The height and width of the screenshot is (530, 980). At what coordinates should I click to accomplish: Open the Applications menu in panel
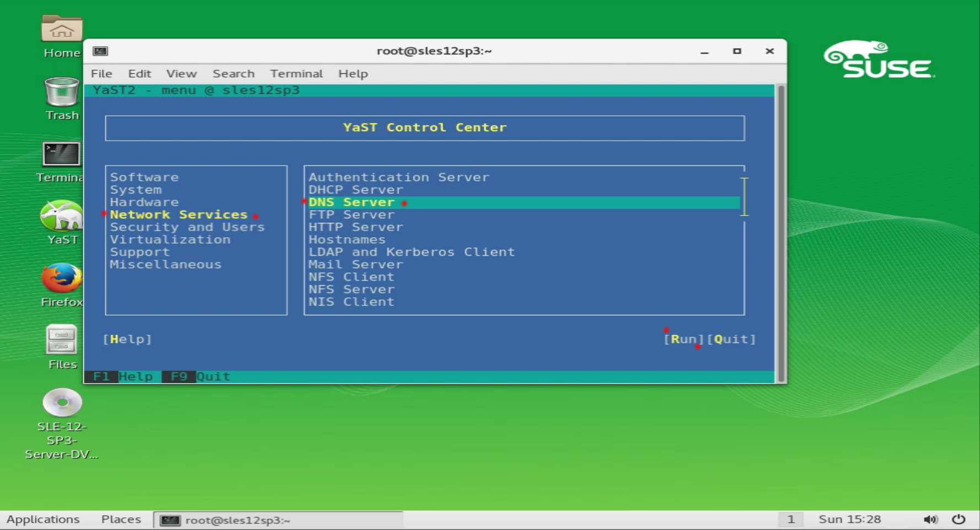tap(43, 520)
